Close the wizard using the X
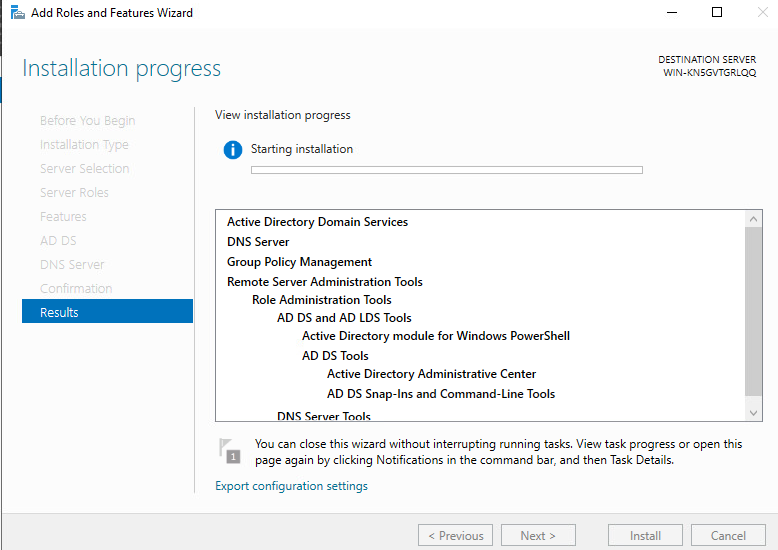The height and width of the screenshot is (550, 778). [x=763, y=12]
